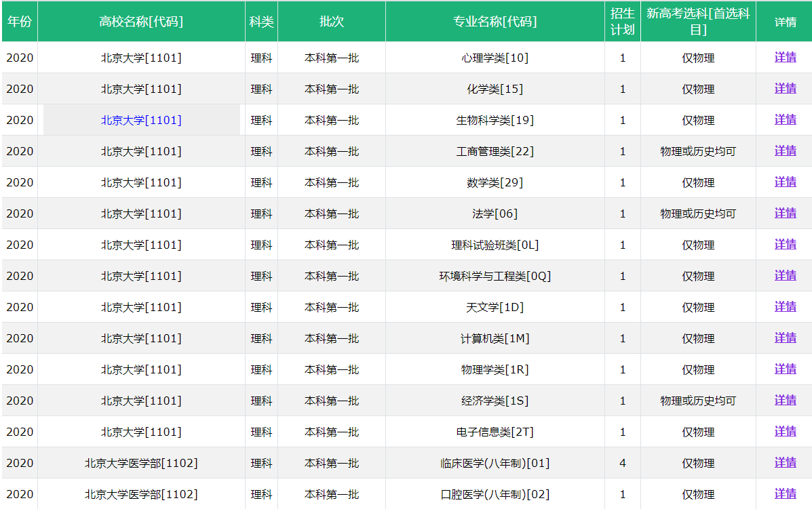The height and width of the screenshot is (509, 812).
Task: View 详情 for 理科试验班类[0L]
Action: [785, 245]
